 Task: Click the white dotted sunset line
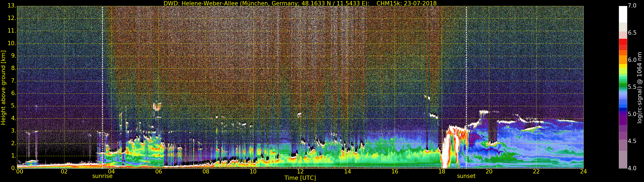(466, 75)
